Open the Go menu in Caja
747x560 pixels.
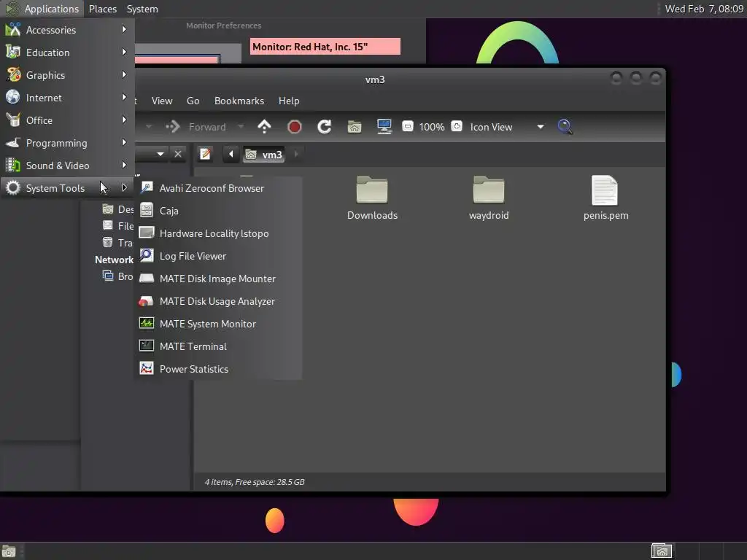[193, 101]
